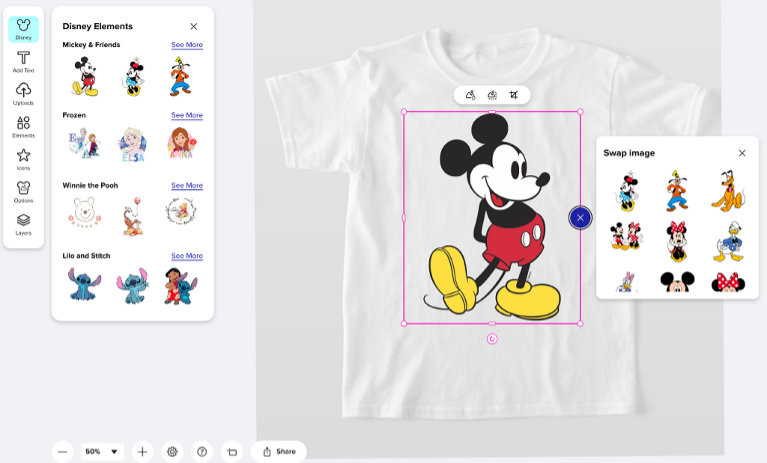Viewport: 767px width, 463px height.
Task: See More Lilo and Stitch elements
Action: point(187,256)
